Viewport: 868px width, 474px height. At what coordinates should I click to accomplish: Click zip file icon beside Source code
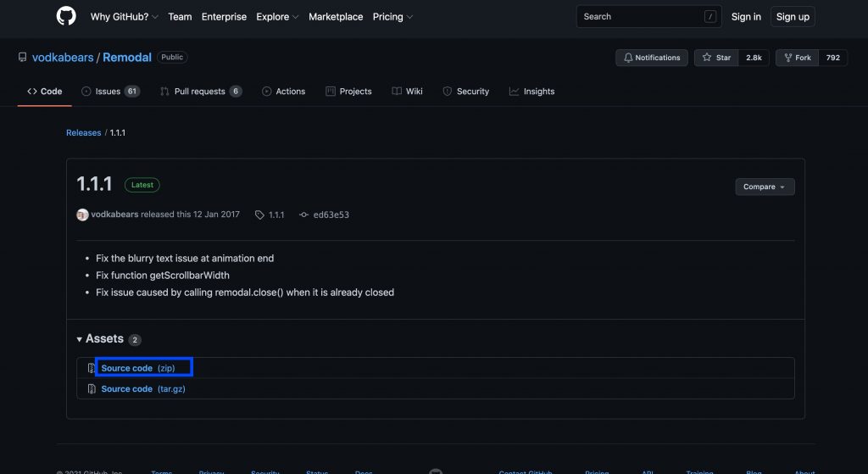[92, 368]
